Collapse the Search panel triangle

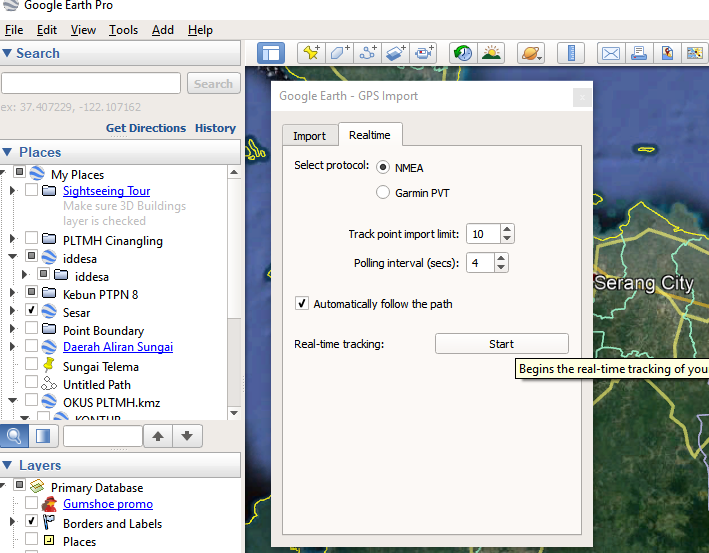click(7, 53)
